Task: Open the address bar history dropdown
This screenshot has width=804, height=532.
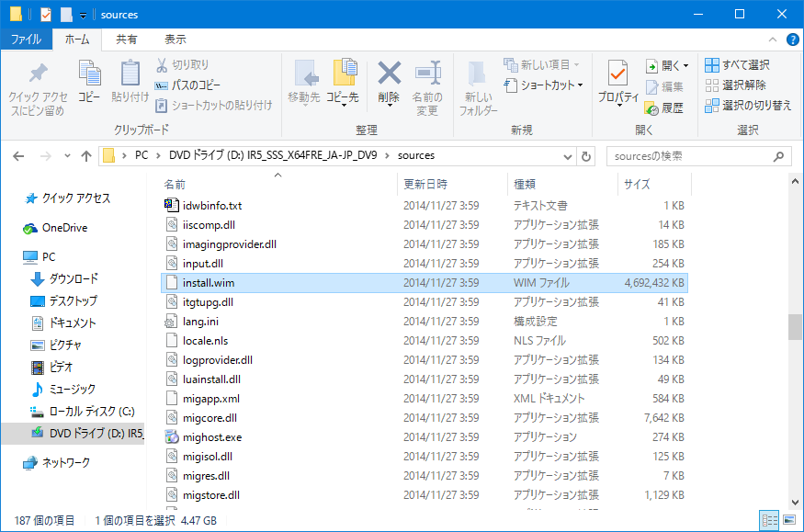Action: tap(568, 156)
